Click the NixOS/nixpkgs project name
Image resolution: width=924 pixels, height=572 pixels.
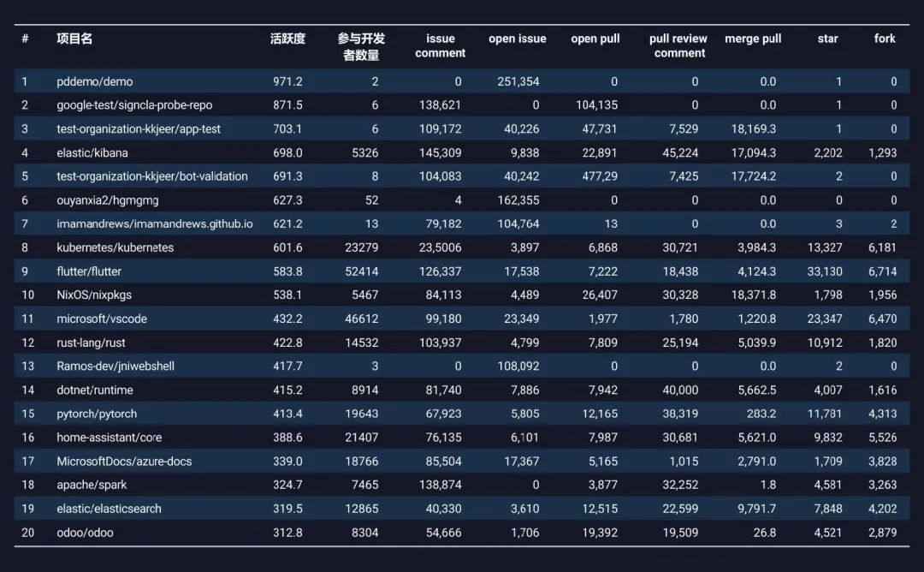94,295
